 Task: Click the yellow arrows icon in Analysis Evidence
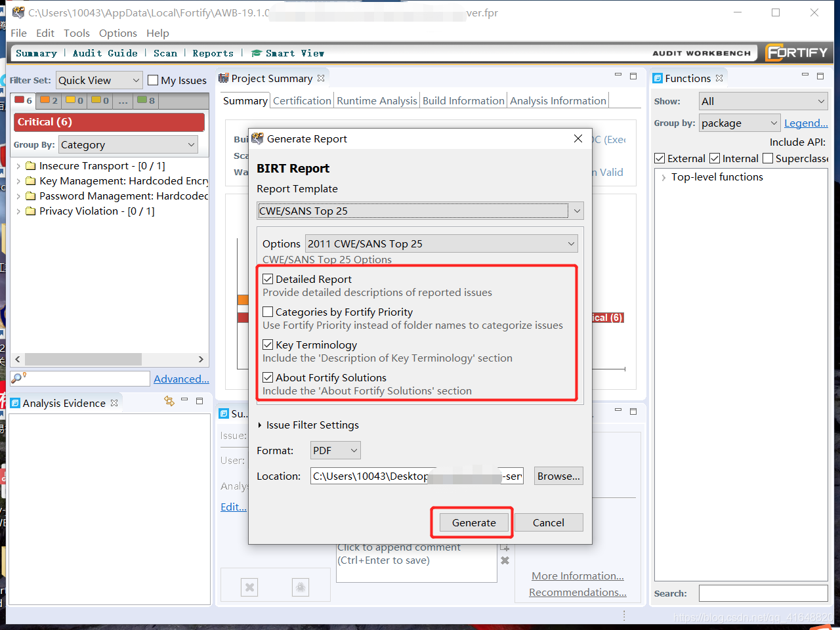point(169,401)
